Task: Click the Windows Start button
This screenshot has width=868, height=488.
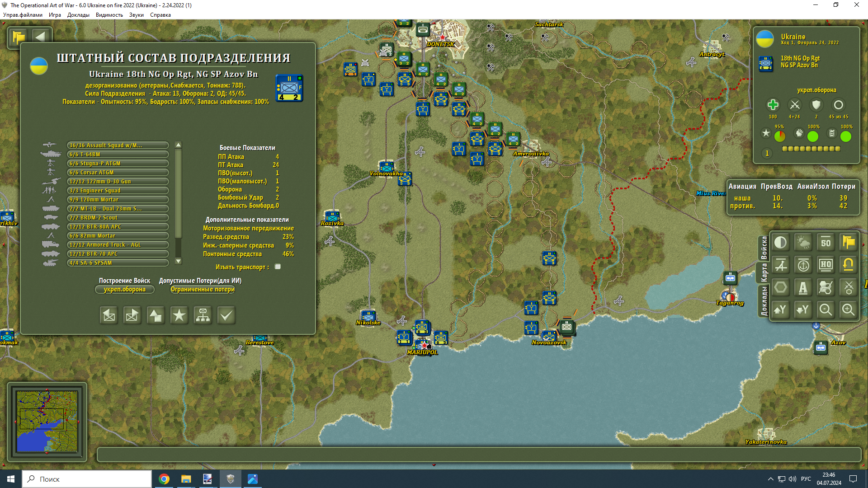Action: point(11,479)
